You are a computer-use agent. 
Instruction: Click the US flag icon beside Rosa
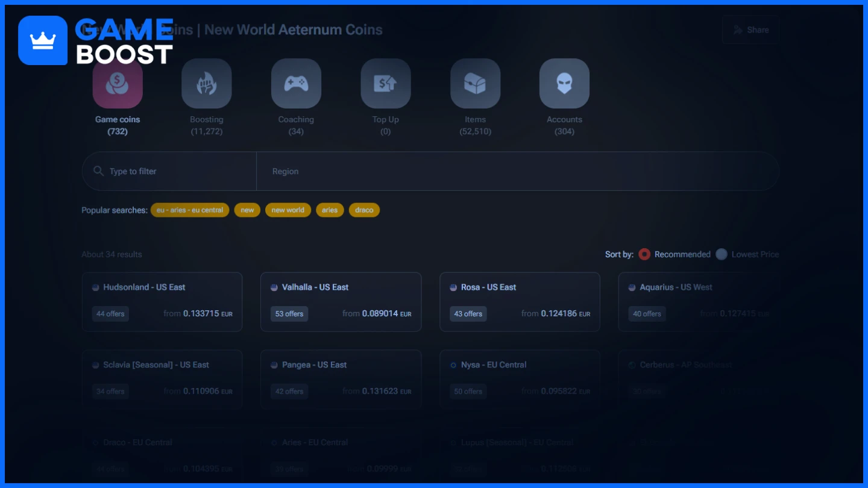[453, 287]
